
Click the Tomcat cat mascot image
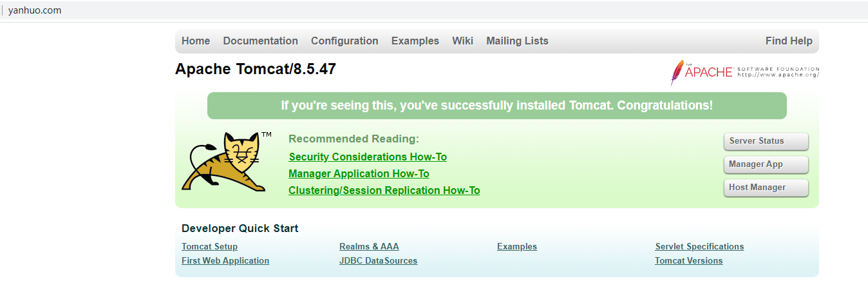point(227,161)
